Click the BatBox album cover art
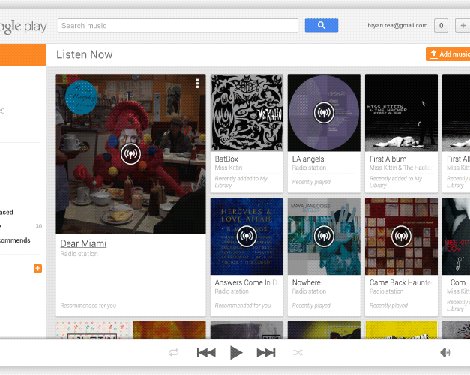 [x=247, y=113]
